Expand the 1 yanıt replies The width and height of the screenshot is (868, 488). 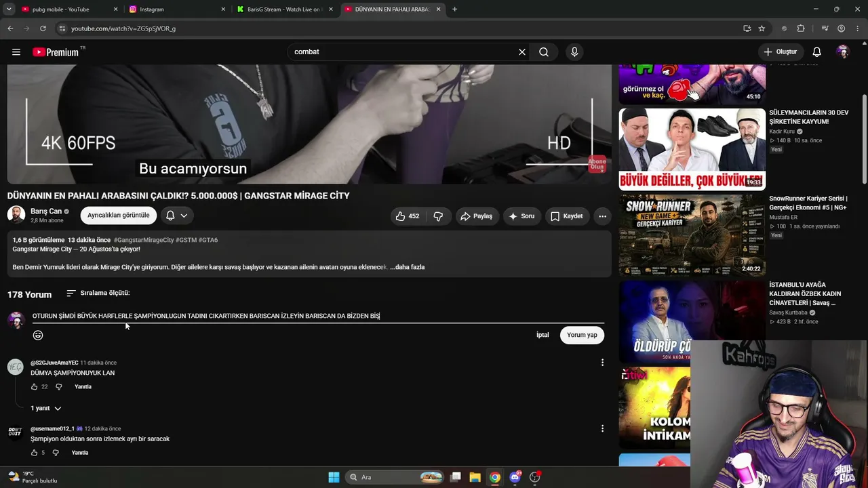click(46, 409)
